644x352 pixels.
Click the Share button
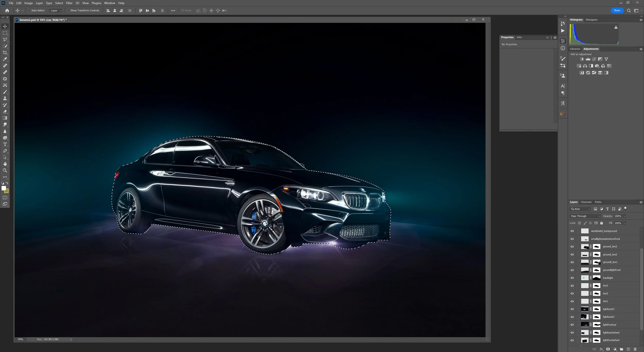pos(617,11)
